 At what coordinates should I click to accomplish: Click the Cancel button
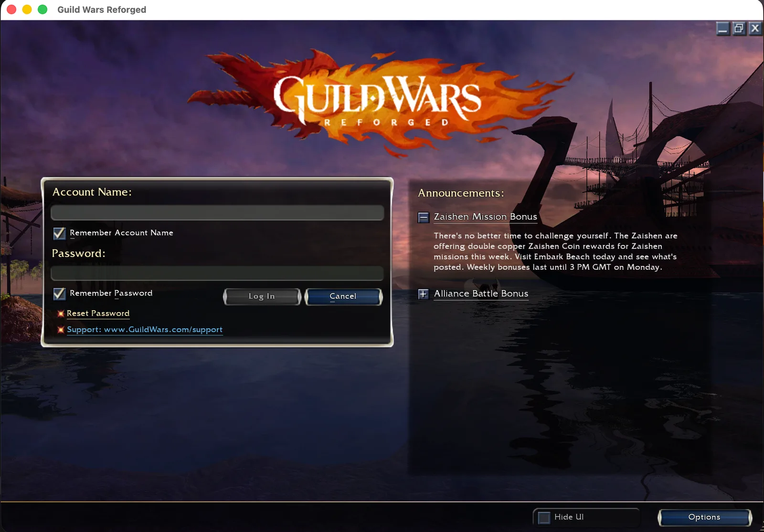pos(343,296)
